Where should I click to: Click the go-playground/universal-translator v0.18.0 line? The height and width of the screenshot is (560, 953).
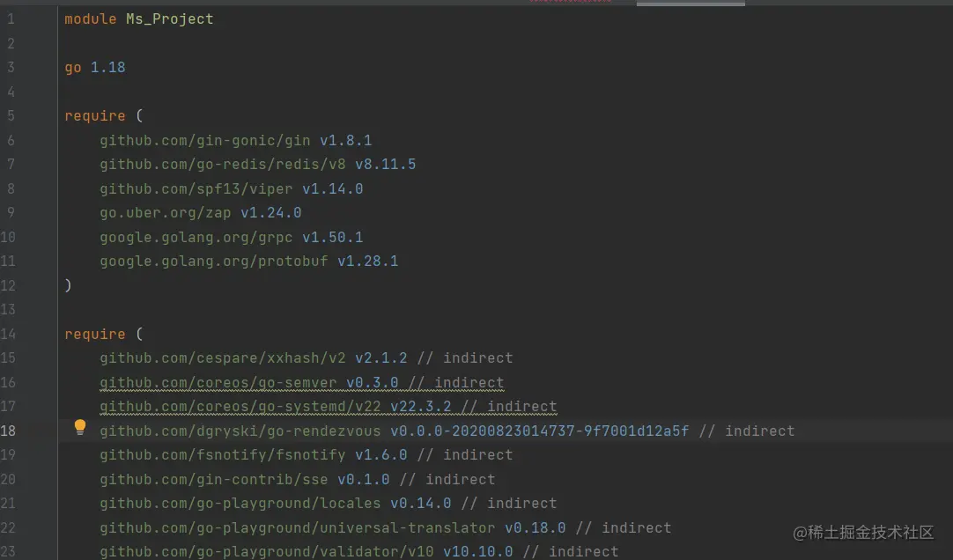386,527
